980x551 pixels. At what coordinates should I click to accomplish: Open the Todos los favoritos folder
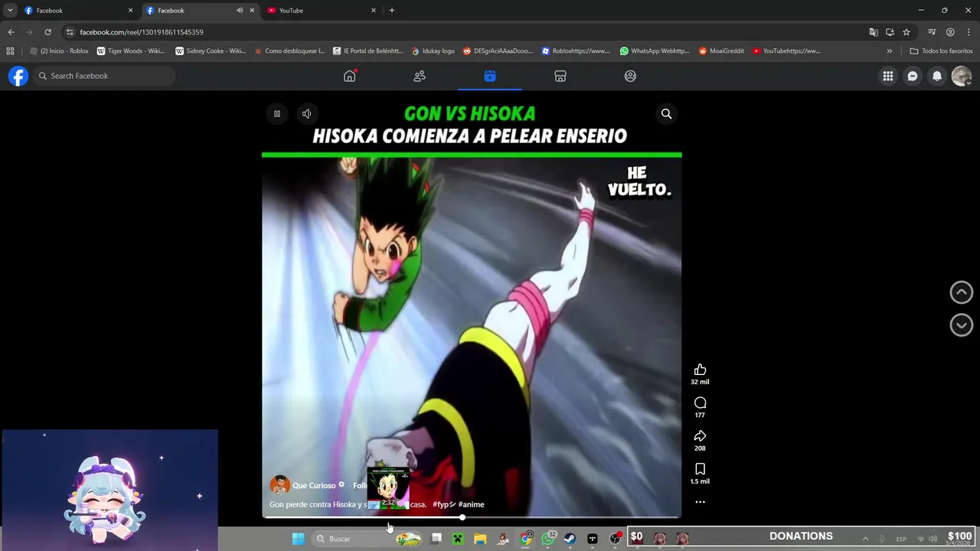(x=941, y=51)
